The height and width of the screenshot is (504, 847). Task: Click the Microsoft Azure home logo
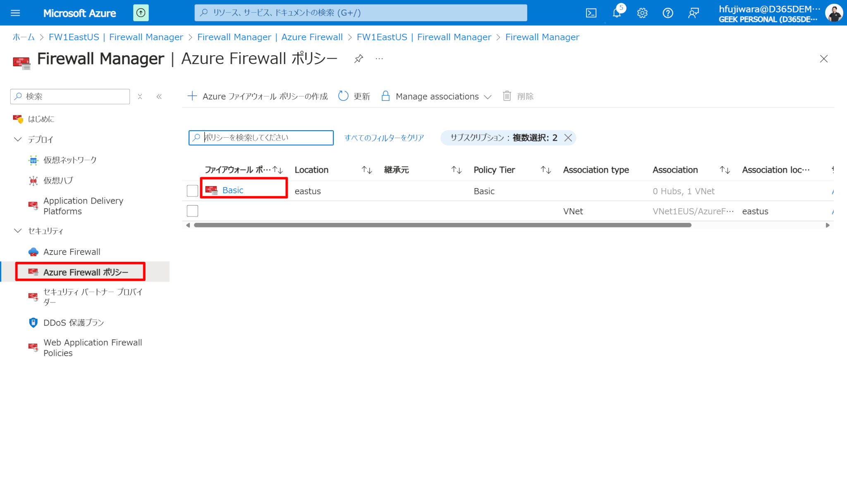pyautogui.click(x=79, y=13)
